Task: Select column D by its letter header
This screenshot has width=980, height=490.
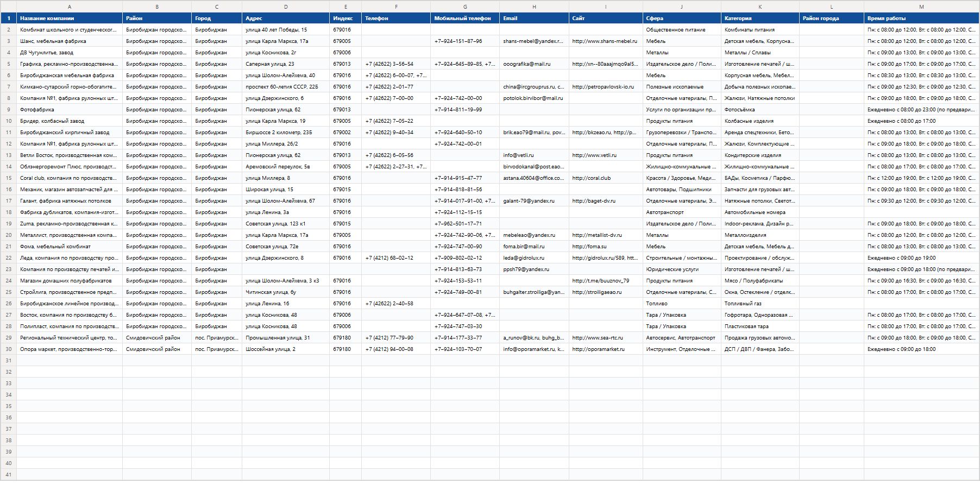Action: click(x=286, y=7)
